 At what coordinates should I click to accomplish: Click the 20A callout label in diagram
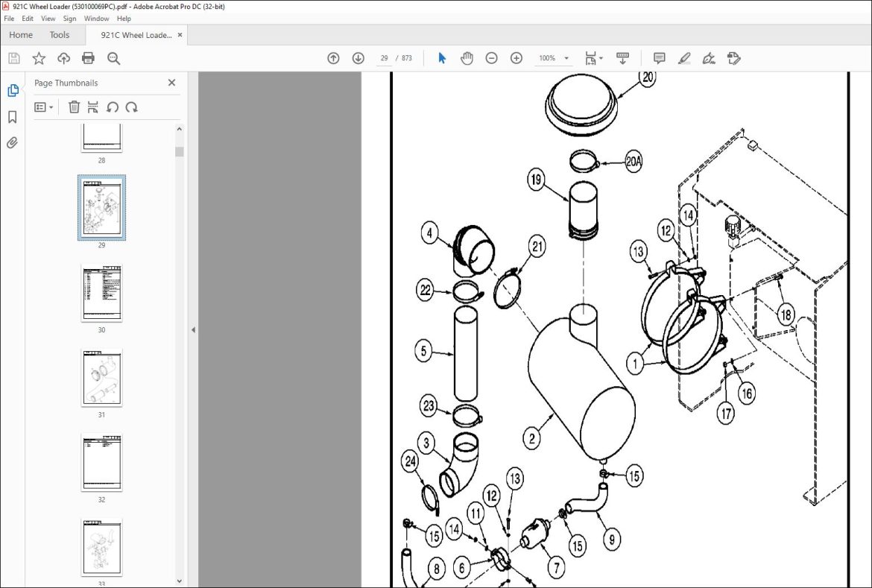pyautogui.click(x=634, y=162)
